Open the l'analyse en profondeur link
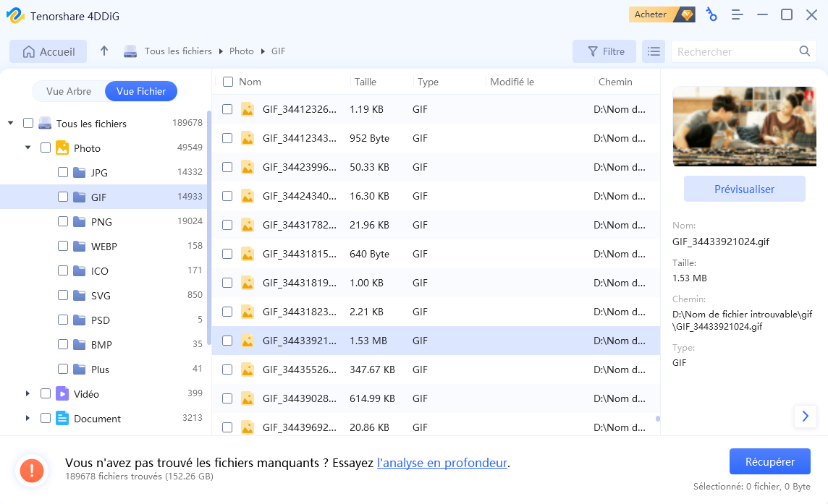This screenshot has width=828, height=504. click(442, 463)
